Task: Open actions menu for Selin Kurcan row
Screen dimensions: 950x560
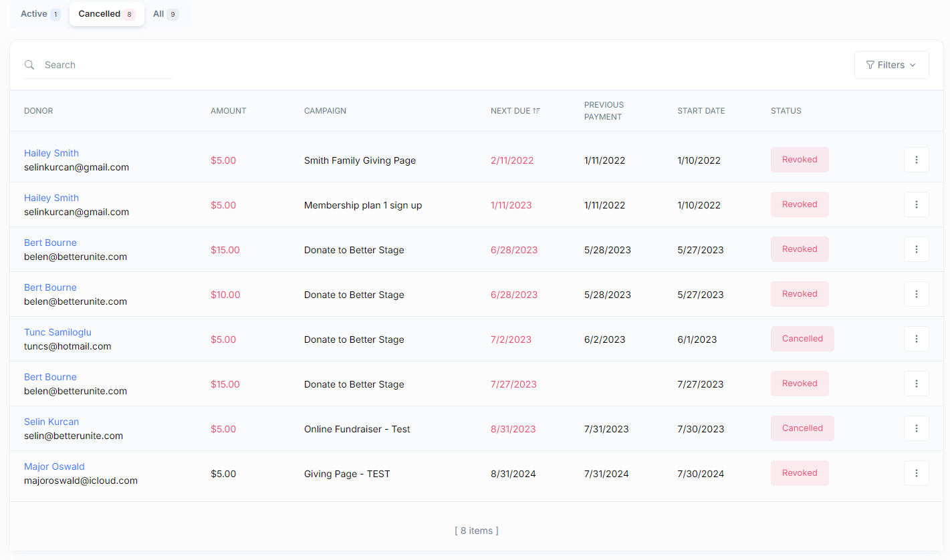Action: 916,428
